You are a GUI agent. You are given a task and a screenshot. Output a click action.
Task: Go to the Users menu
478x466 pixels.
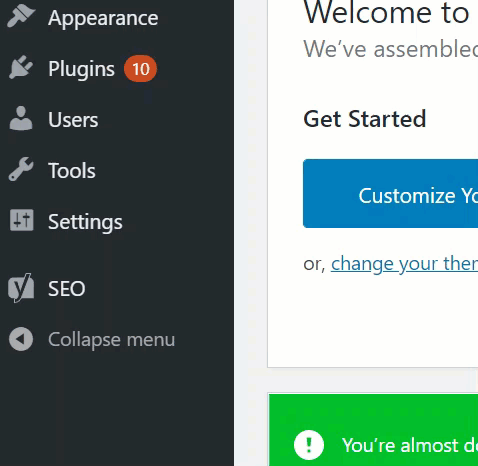click(73, 120)
